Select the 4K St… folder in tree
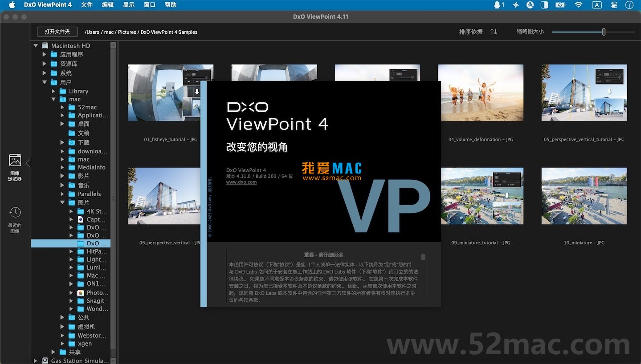 [97, 211]
